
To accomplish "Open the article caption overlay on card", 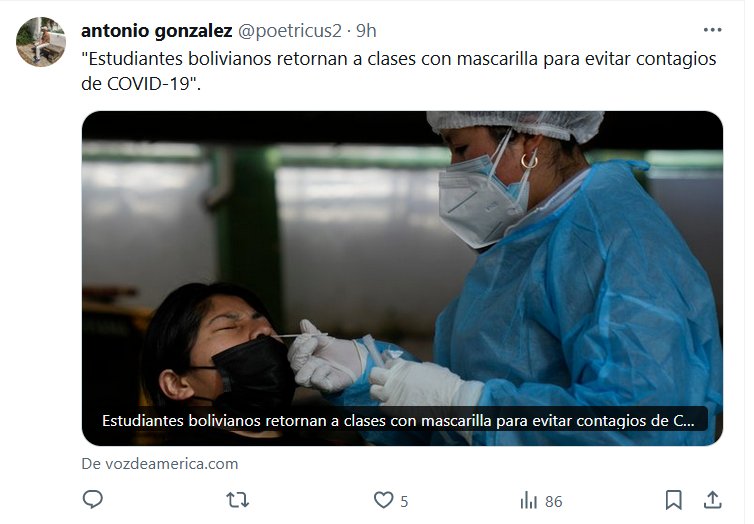I will pyautogui.click(x=398, y=421).
